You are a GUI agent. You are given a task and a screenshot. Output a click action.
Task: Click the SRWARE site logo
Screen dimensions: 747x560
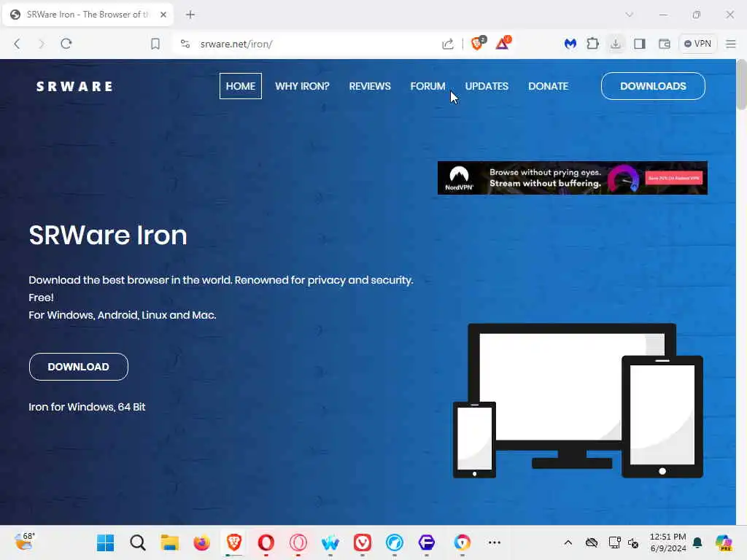(x=75, y=86)
